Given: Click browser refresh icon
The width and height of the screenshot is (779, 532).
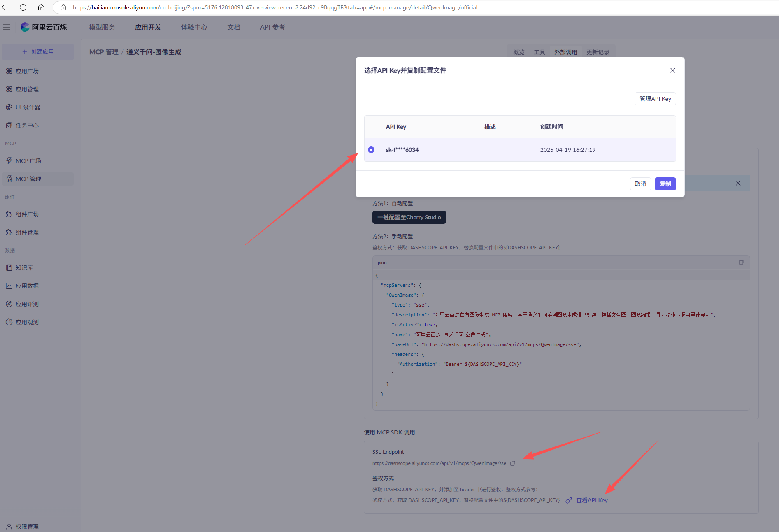Looking at the screenshot, I should [23, 7].
